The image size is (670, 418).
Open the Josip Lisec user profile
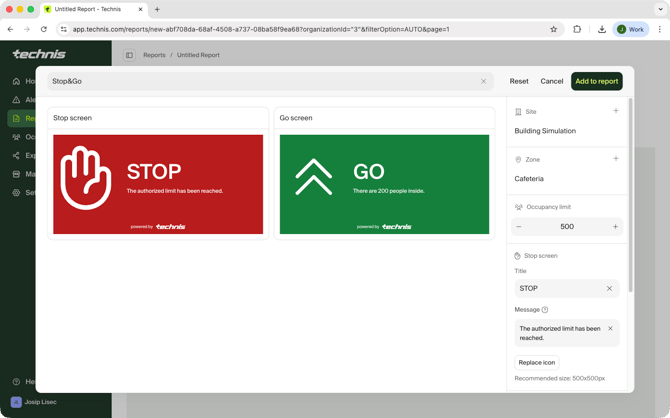tap(34, 402)
